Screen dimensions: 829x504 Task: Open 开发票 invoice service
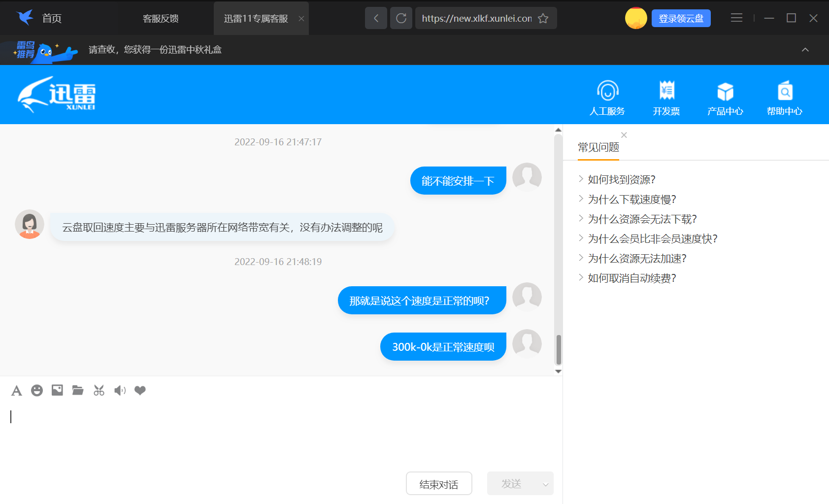666,98
